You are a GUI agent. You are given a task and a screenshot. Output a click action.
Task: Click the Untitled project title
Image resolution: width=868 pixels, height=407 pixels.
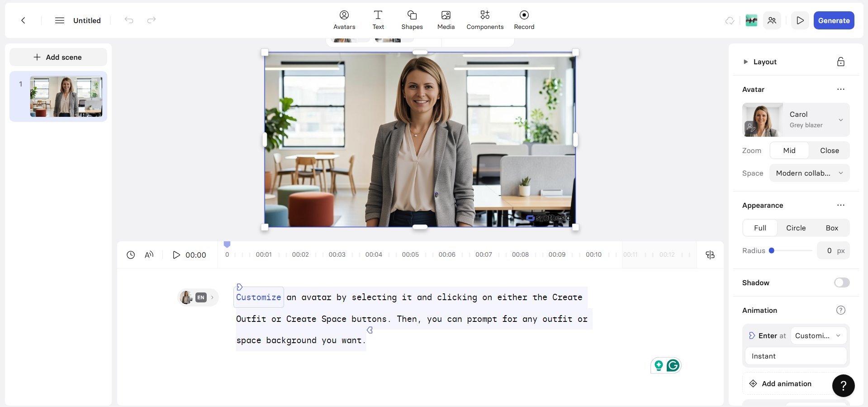(x=87, y=20)
